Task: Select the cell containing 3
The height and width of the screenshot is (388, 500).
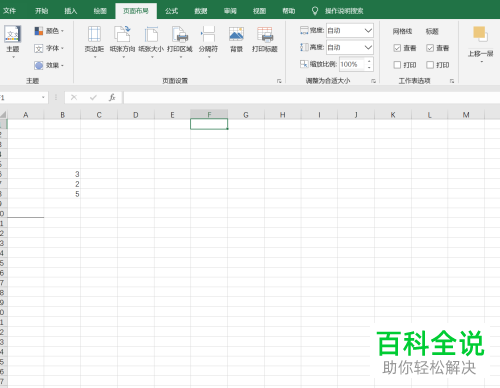Action: coord(62,174)
